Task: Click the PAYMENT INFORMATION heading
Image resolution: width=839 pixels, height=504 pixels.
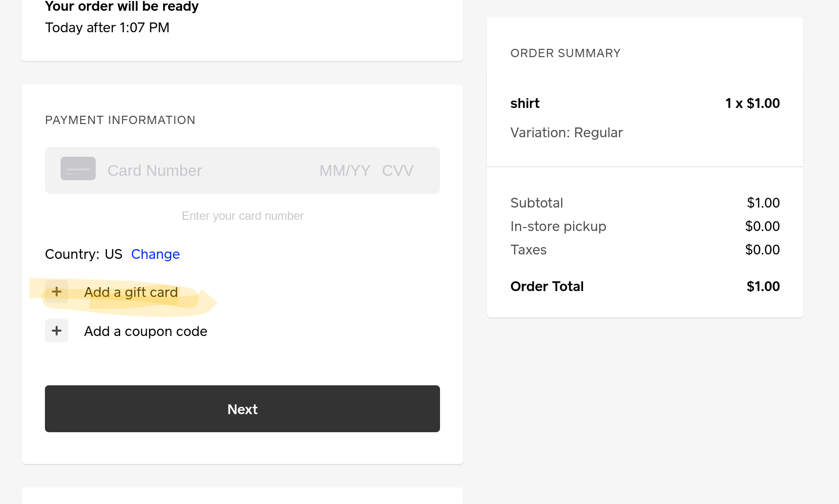Action: pos(120,120)
